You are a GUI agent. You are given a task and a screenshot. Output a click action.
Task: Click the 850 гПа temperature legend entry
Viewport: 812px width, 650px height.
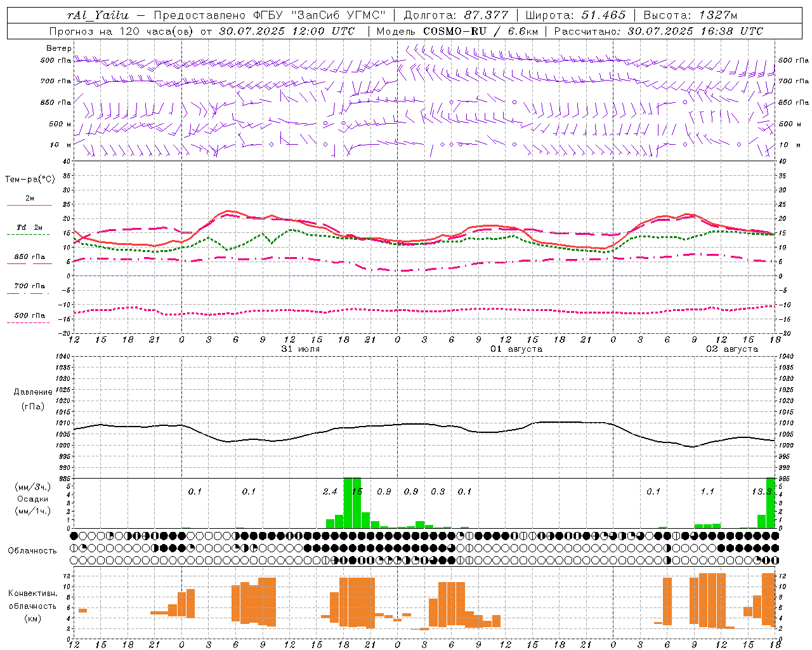29,257
